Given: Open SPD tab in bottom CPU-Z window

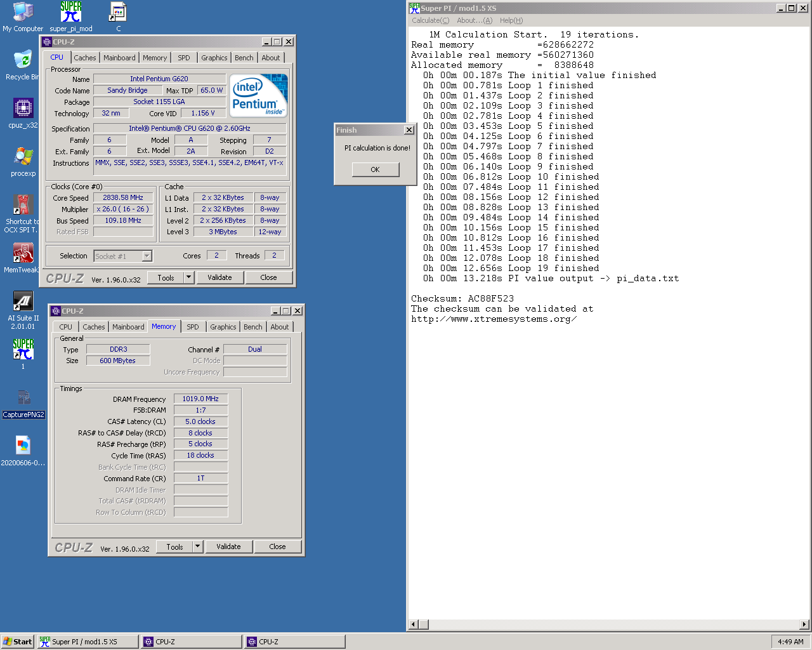Looking at the screenshot, I should pyautogui.click(x=193, y=327).
